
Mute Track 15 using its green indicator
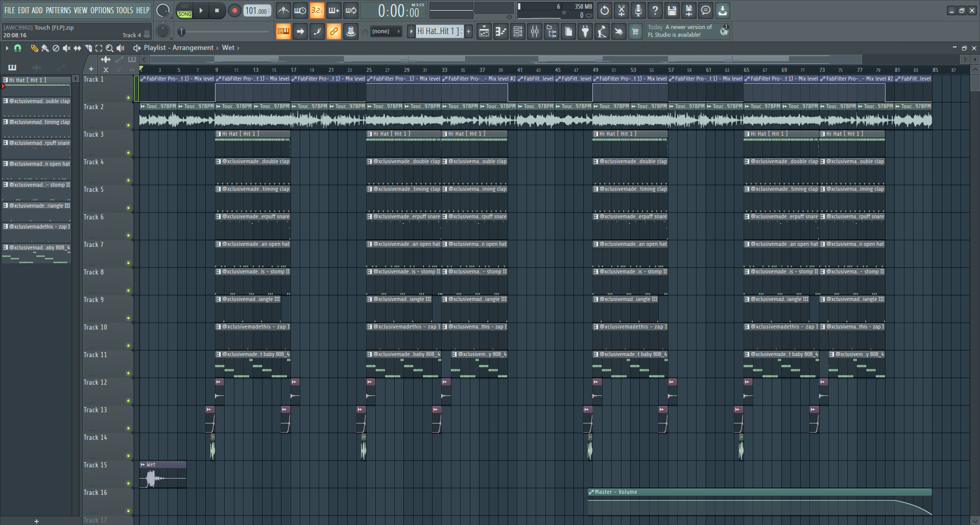click(128, 483)
